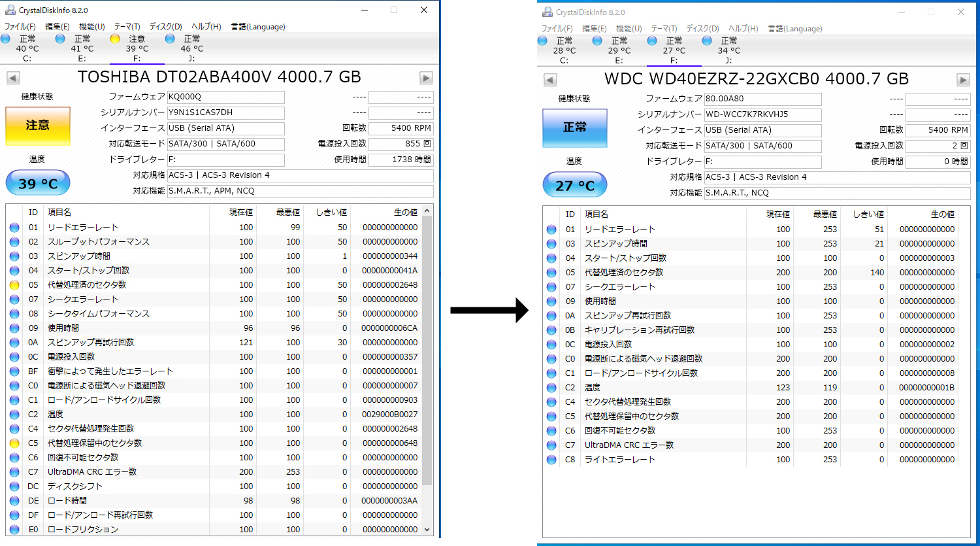
Task: Open ディスク(D) menu in right window
Action: click(x=702, y=29)
